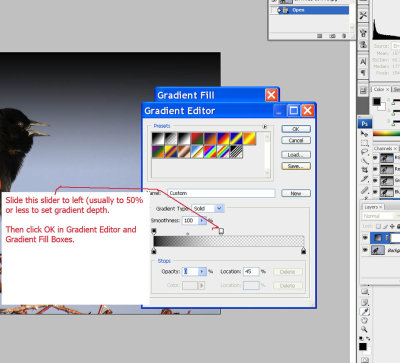Click the Save... button
The image size is (400, 363).
[296, 166]
